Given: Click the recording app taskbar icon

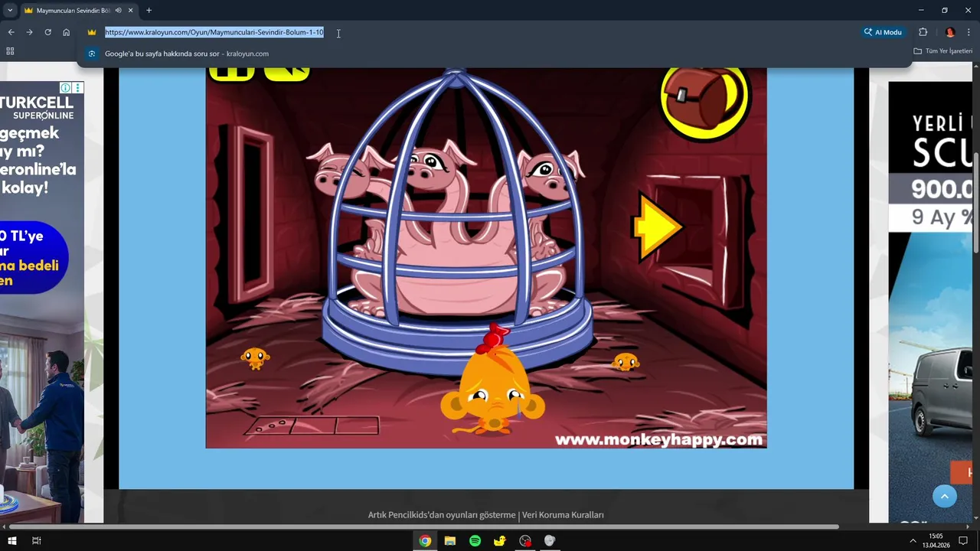Looking at the screenshot, I should click(525, 540).
